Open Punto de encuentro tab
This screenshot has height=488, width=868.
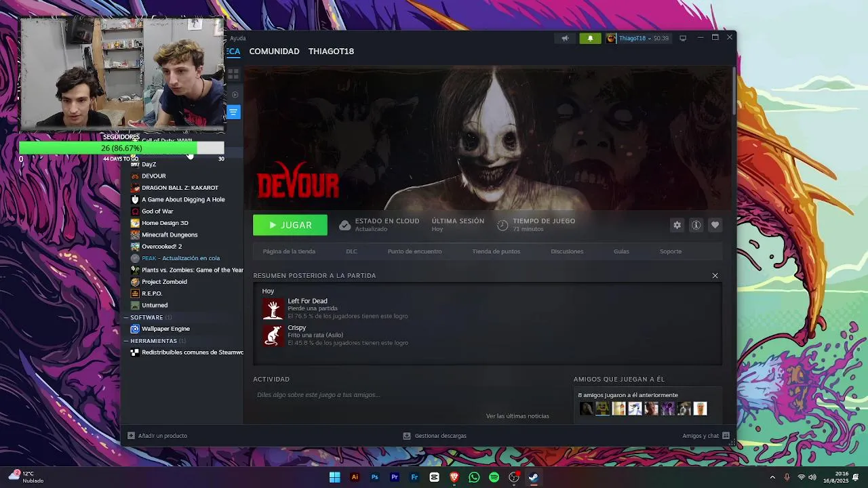pos(414,251)
